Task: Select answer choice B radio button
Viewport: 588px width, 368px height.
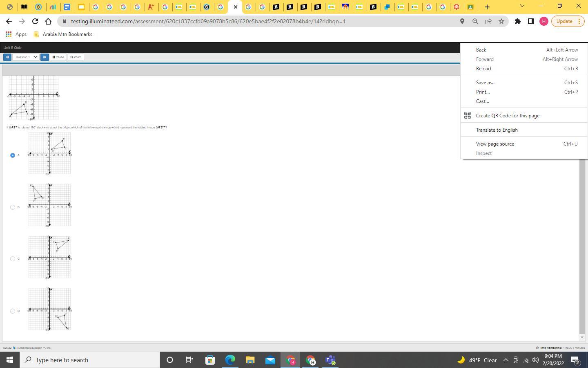Action: point(13,207)
